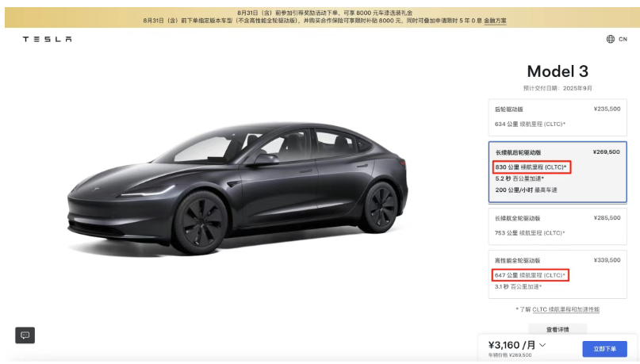Expand the ¥3,160/月 payment chevron
The image size is (640, 364).
542,345
